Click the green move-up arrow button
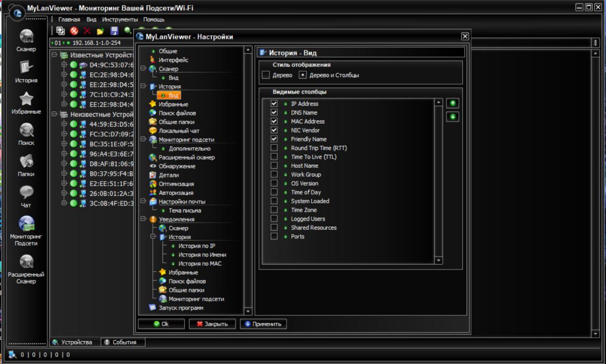 coord(452,103)
